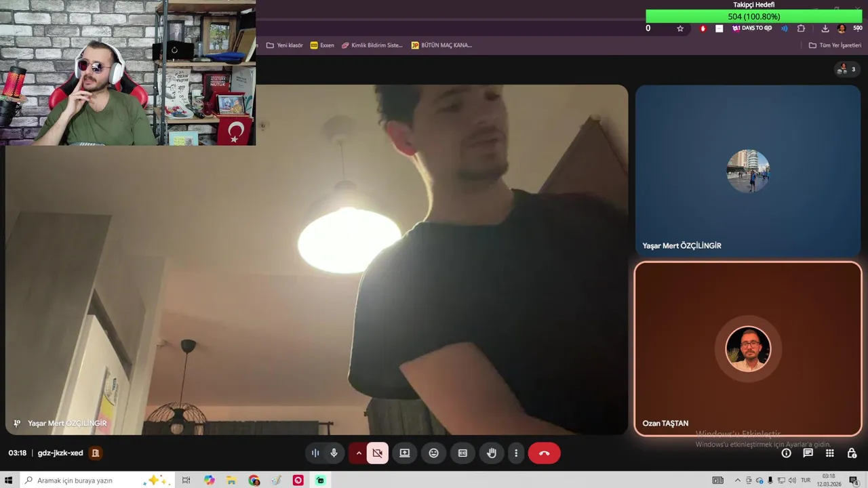Present your screen now
This screenshot has width=868, height=488.
[x=405, y=453]
